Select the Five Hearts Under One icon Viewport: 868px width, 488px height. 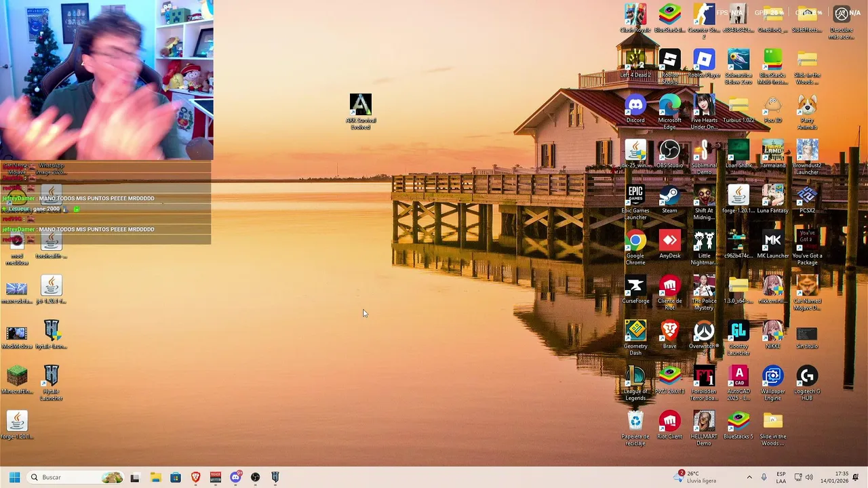(704, 113)
